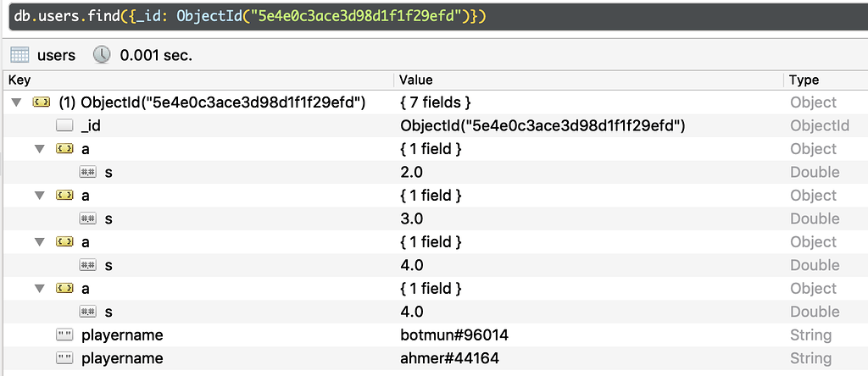Collapse the root ObjectId document row

[15, 103]
